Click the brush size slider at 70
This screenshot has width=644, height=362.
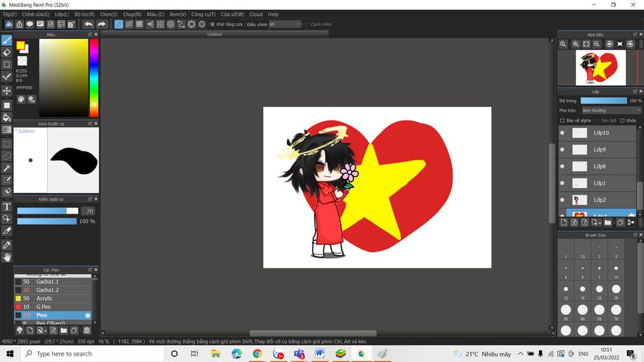tap(48, 211)
